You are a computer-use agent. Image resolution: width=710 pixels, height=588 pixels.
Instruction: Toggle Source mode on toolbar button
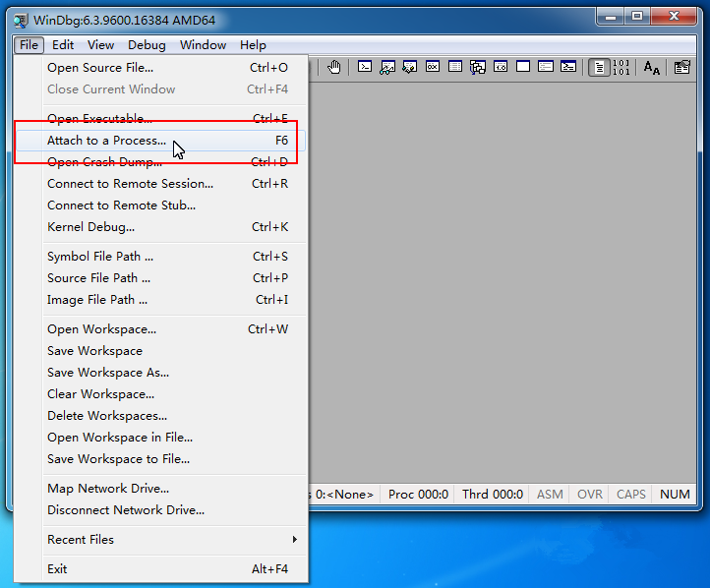pyautogui.click(x=599, y=68)
